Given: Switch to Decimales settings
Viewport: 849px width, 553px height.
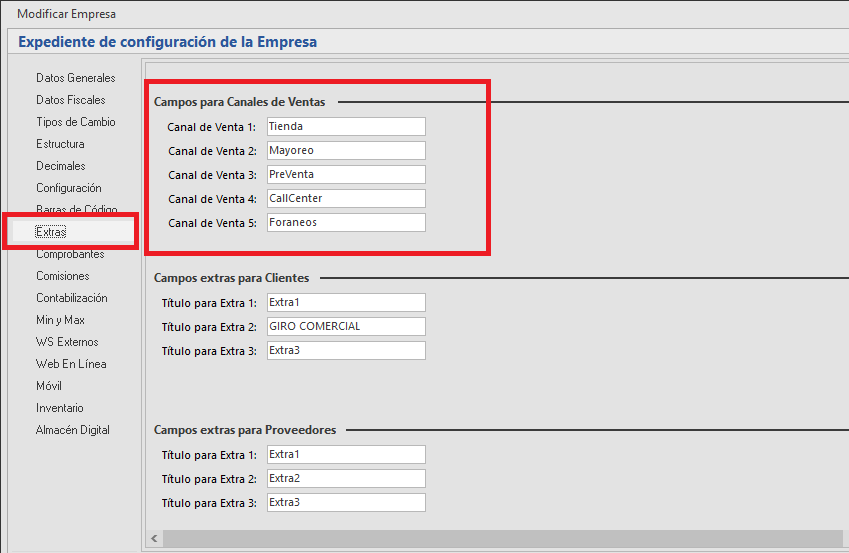Looking at the screenshot, I should pyautogui.click(x=61, y=166).
